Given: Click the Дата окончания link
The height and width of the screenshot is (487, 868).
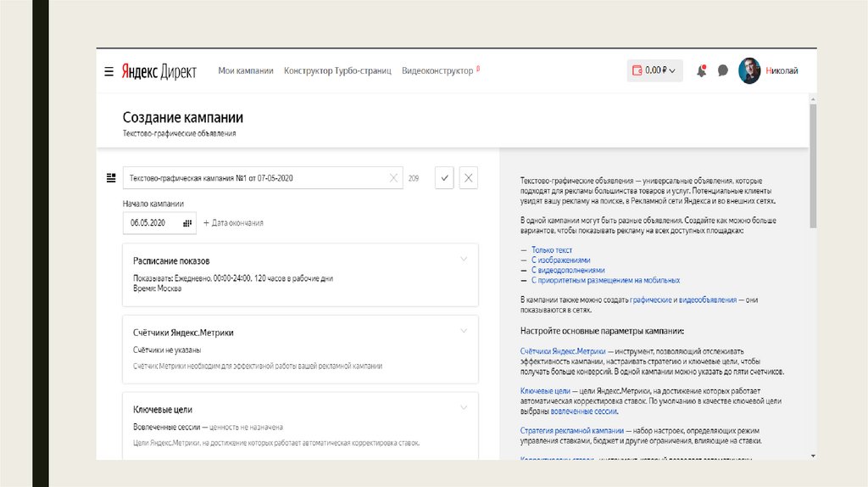Looking at the screenshot, I should pos(233,223).
